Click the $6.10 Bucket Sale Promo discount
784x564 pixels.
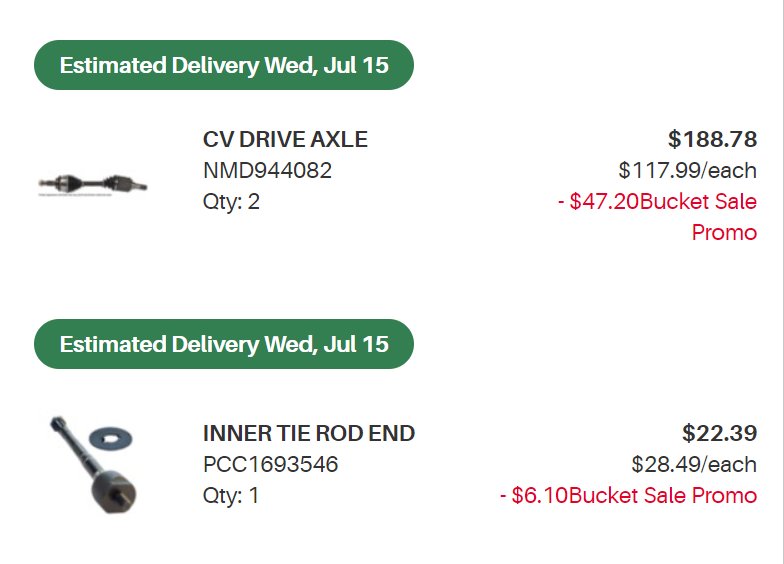tap(628, 496)
